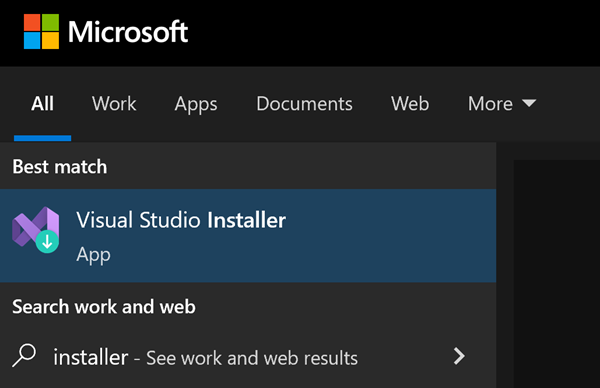Open the arrow next to installer web results
The width and height of the screenshot is (600, 388).
(x=459, y=356)
